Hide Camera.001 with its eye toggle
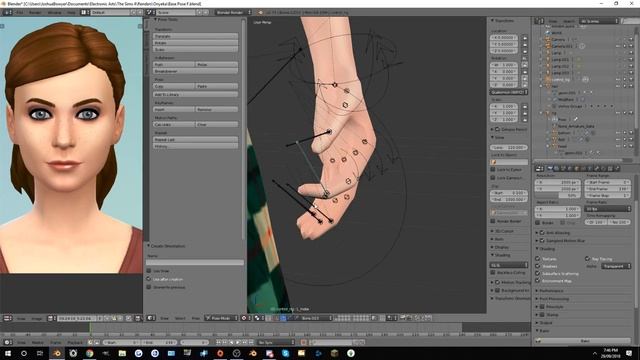This screenshot has width=640, height=360. point(618,46)
